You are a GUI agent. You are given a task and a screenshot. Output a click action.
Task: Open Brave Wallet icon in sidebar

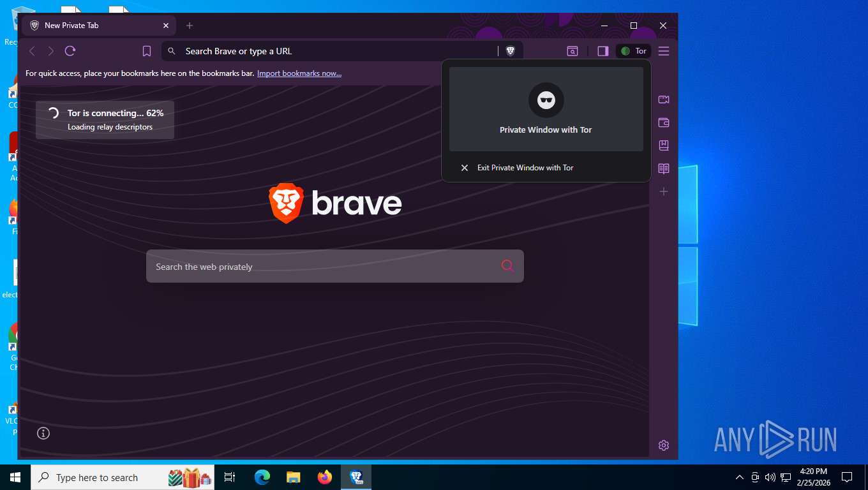(664, 122)
